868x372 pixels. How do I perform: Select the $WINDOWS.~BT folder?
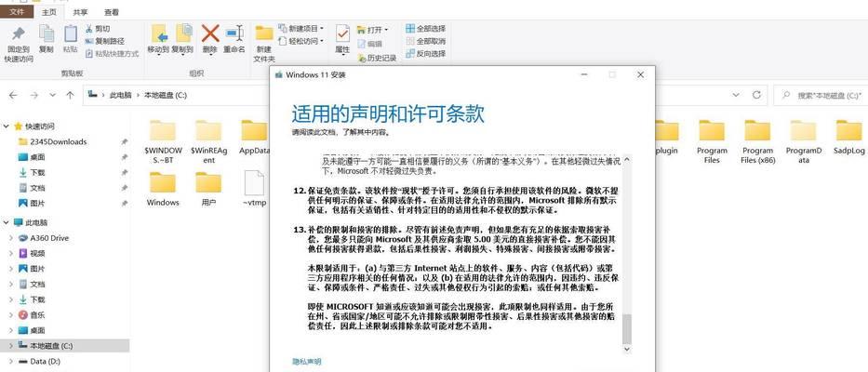(163, 142)
